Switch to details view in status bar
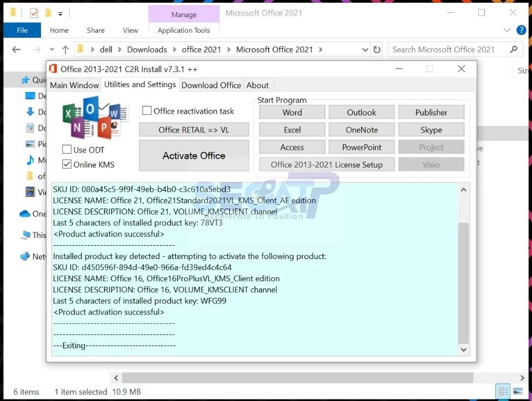Image resolution: width=532 pixels, height=401 pixels. 503,392
